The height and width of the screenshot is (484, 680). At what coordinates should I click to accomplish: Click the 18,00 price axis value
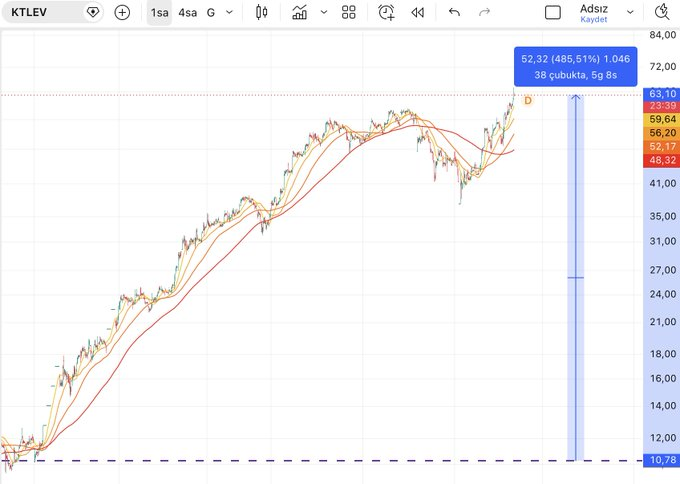pyautogui.click(x=663, y=354)
